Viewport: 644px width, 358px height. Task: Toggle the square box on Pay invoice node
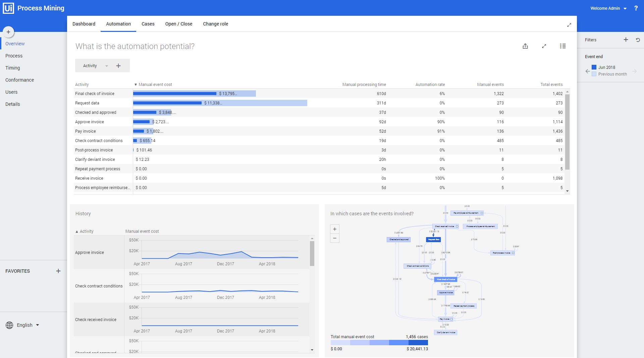[x=451, y=319]
